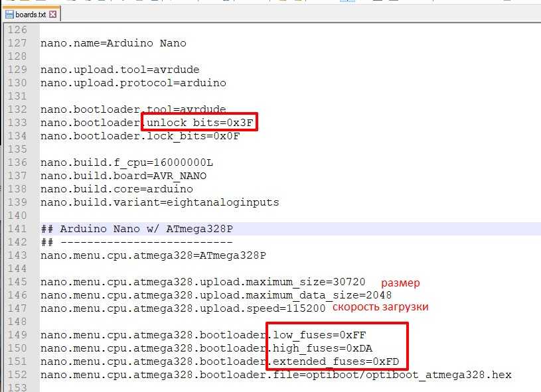Click on nano.upload.protocol=arduino text
541x392 pixels.
pyautogui.click(x=133, y=83)
